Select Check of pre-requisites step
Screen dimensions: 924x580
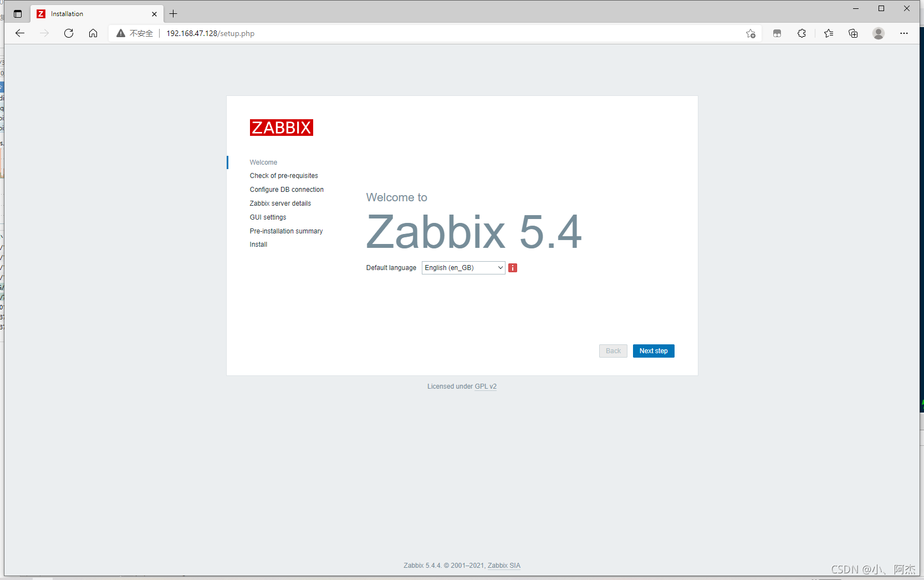pyautogui.click(x=284, y=176)
